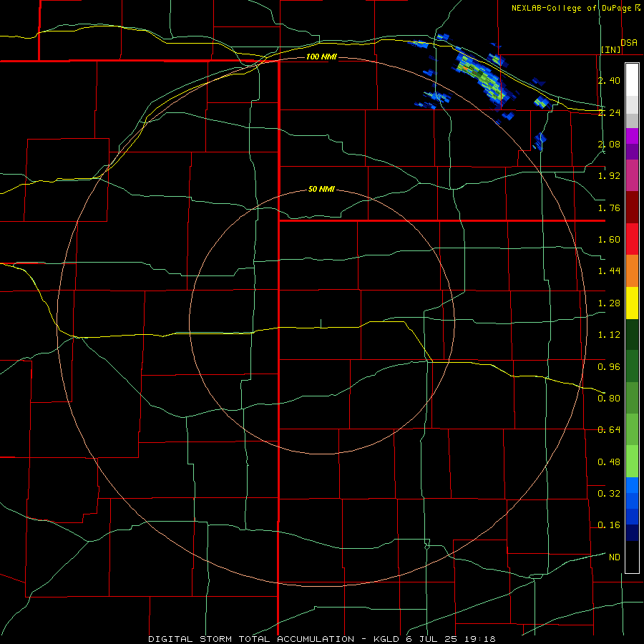
Task: Pick the bright red legend swatch near 1.60
Action: point(632,239)
